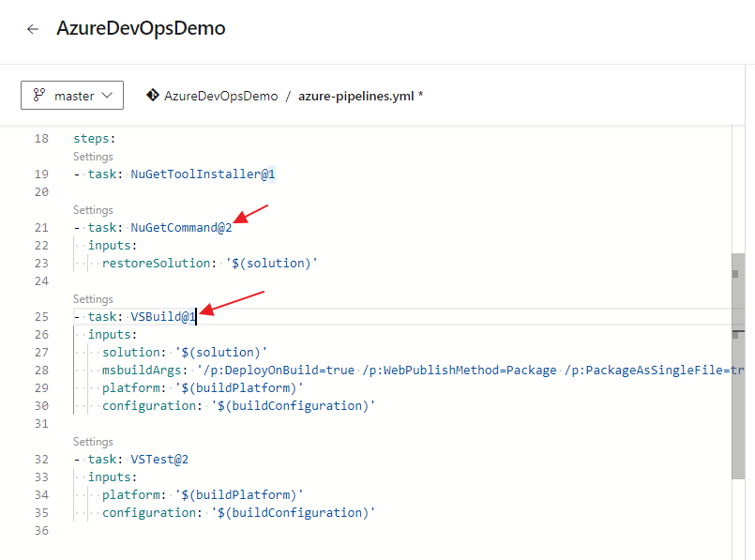Click line number 32 in gutter
755x560 pixels.
[41, 459]
